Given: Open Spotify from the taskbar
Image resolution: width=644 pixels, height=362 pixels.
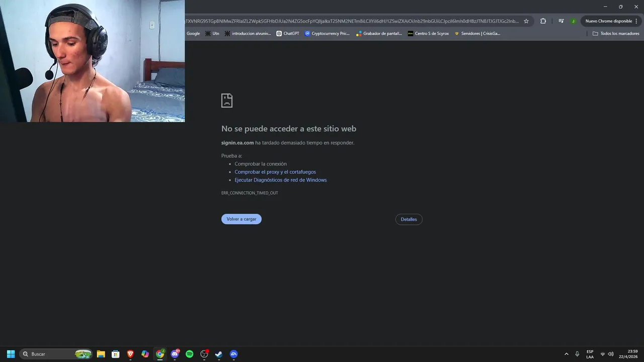Looking at the screenshot, I should coord(189,354).
